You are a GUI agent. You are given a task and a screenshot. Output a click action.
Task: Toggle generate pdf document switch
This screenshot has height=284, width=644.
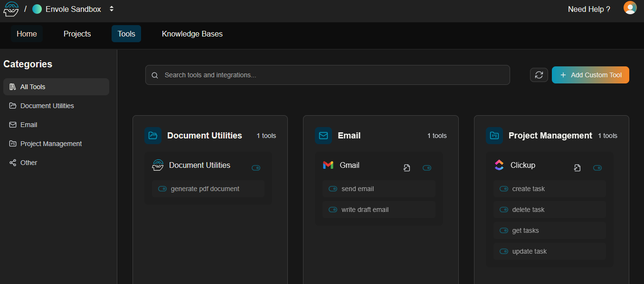tap(162, 189)
